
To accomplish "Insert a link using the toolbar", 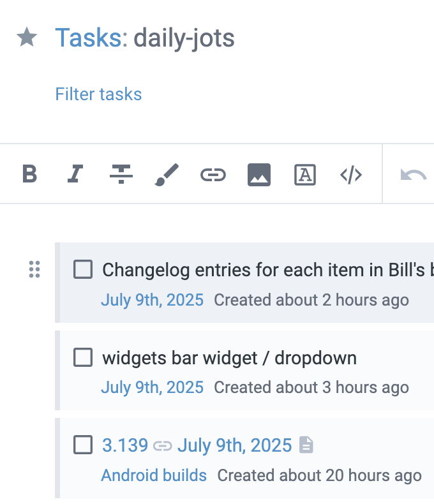I will (213, 174).
